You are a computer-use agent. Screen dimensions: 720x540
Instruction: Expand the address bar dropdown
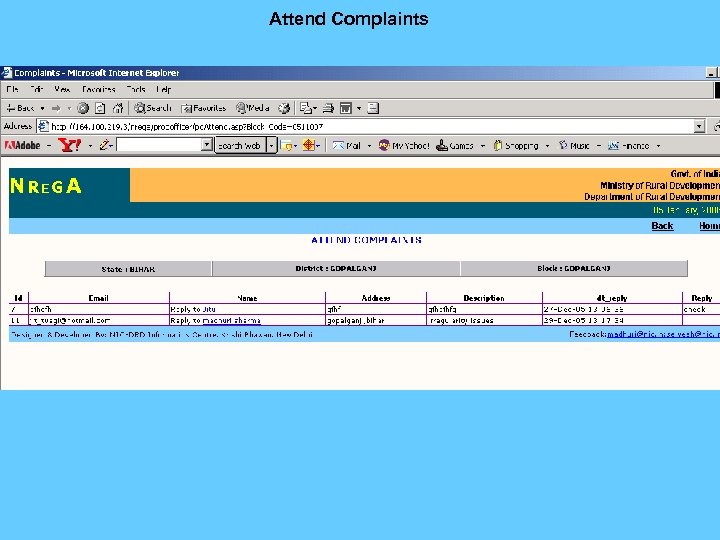pos(699,126)
